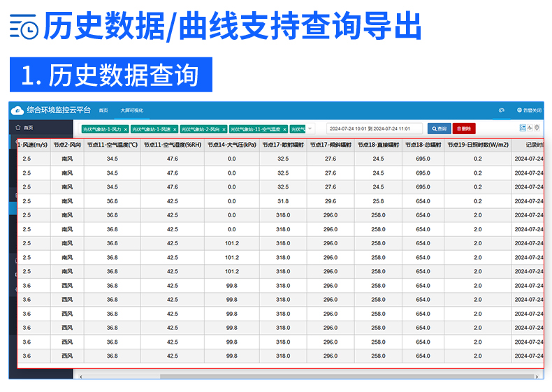Click the location pin icon at toolbar right
Image resolution: width=552 pixels, height=392 pixels.
tap(537, 128)
